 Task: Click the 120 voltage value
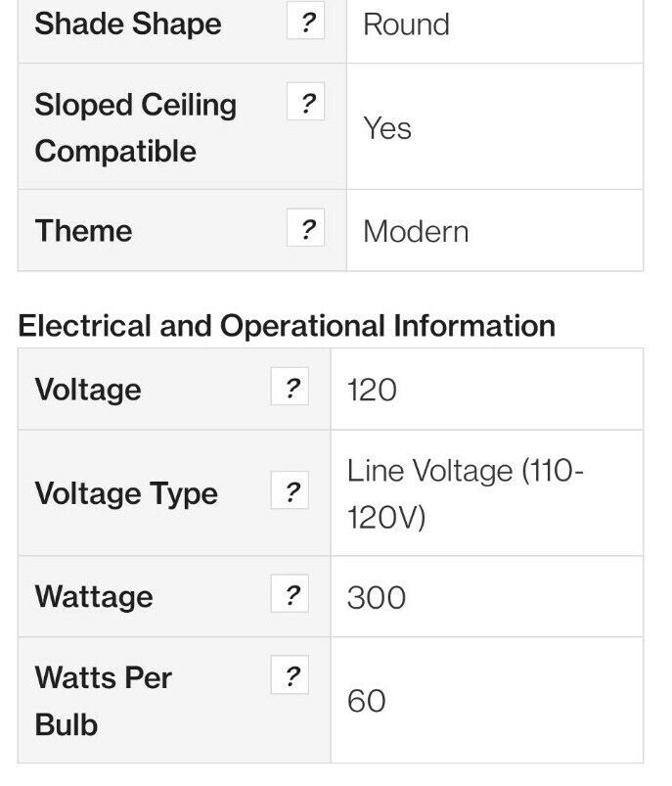tap(372, 390)
